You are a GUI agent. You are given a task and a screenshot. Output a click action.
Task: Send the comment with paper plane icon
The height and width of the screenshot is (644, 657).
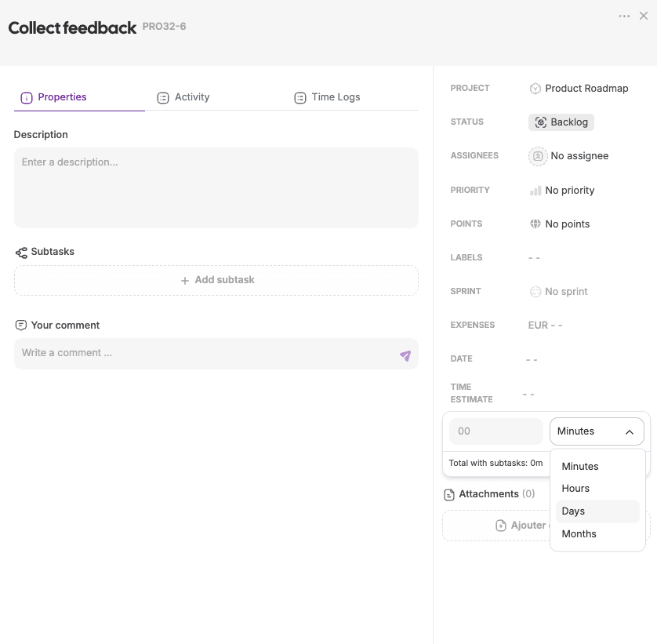click(x=405, y=355)
